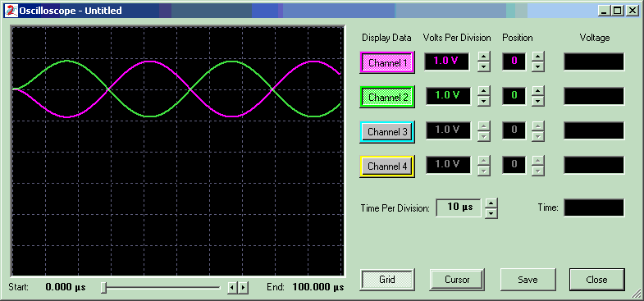This screenshot has height=301, width=644.
Task: Decrease Channel 1 position value
Action: pyautogui.click(x=538, y=66)
